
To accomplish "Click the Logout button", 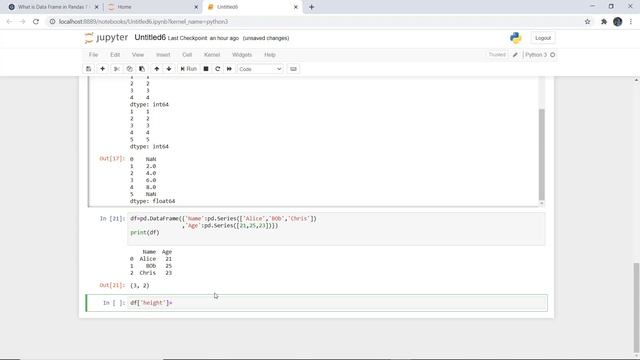I will point(543,38).
